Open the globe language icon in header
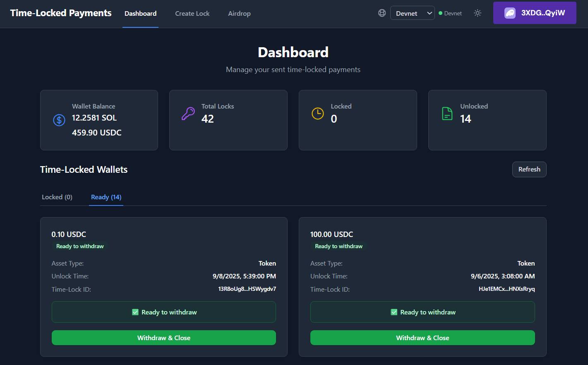Screen dimensions: 588x365 [x=382, y=13]
